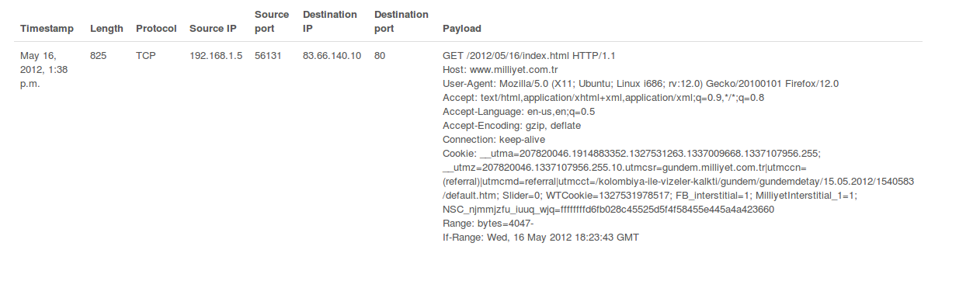
Task: Click the TCP protocol cell
Action: [x=146, y=56]
